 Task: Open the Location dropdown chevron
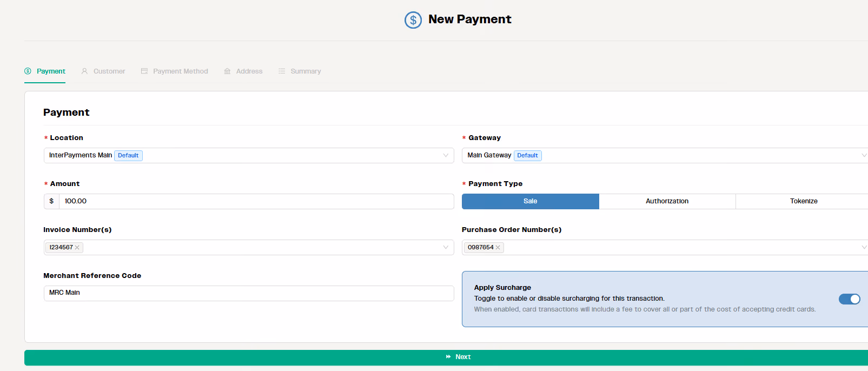point(446,155)
